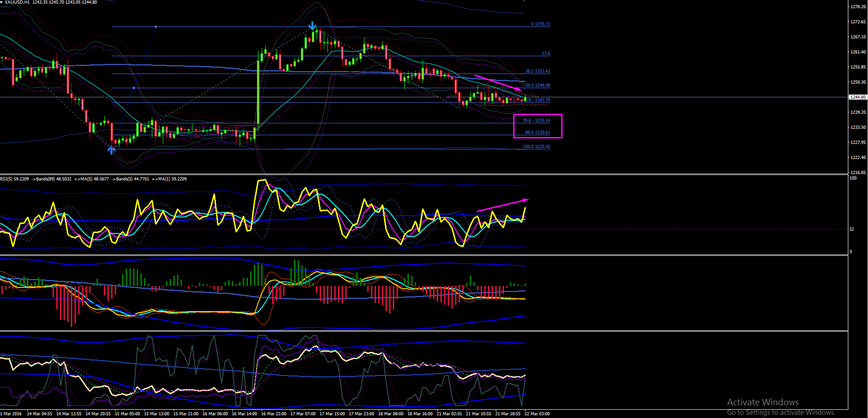Click the 16 Mar 14:00 time label
The height and width of the screenshot is (418, 868).
245,414
